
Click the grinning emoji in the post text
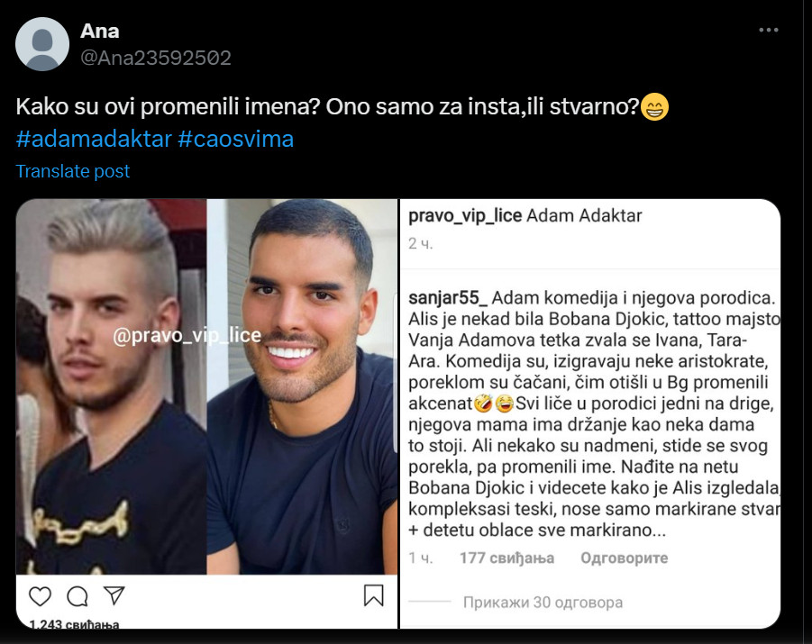pos(654,106)
